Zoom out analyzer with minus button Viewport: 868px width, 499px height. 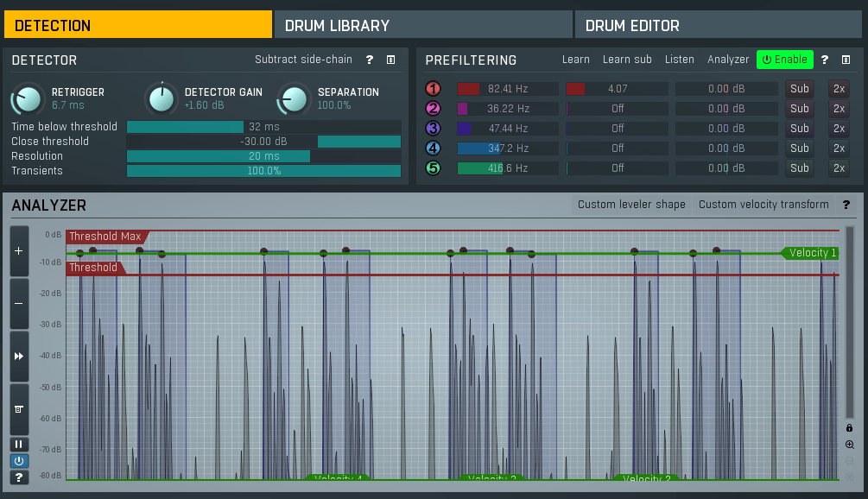[x=19, y=304]
